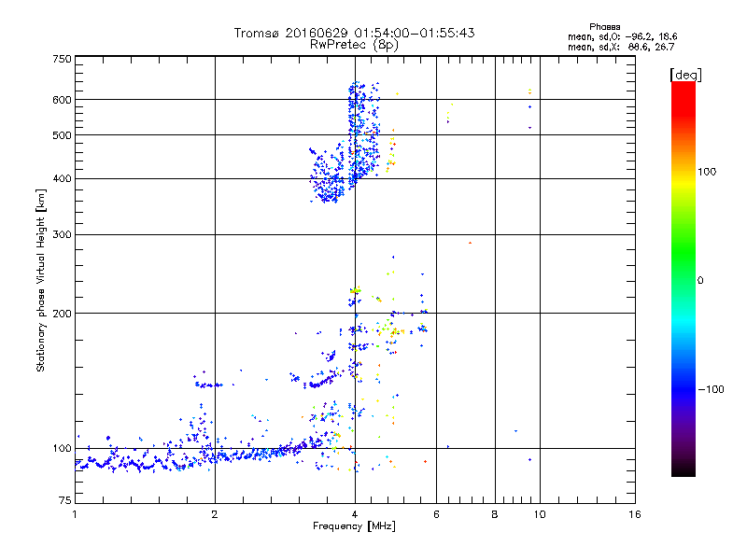Click the x-axis tick '16'
The image size is (747, 560).
click(x=635, y=514)
